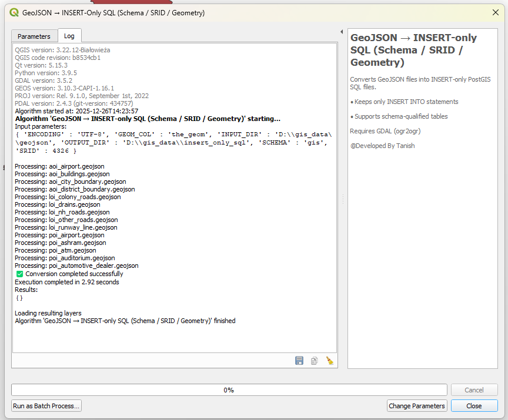Click the QGIS logo in title bar
The width and height of the screenshot is (508, 420).
[x=14, y=12]
